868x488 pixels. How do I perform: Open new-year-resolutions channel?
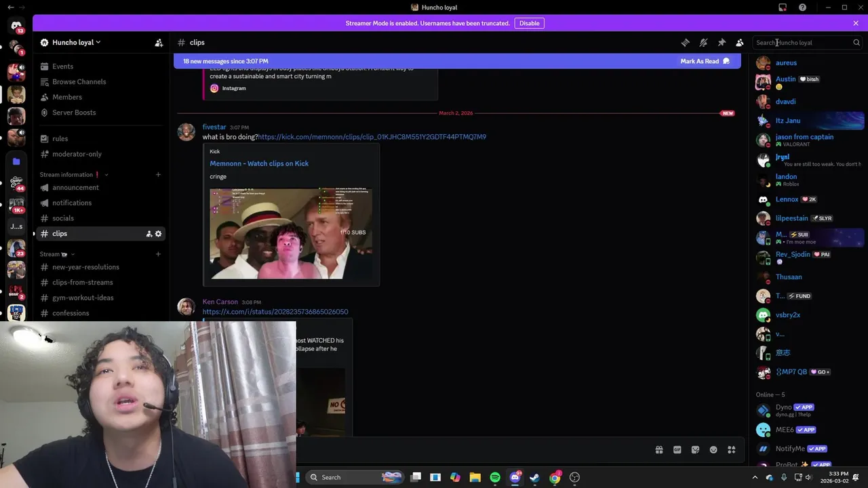point(102,267)
